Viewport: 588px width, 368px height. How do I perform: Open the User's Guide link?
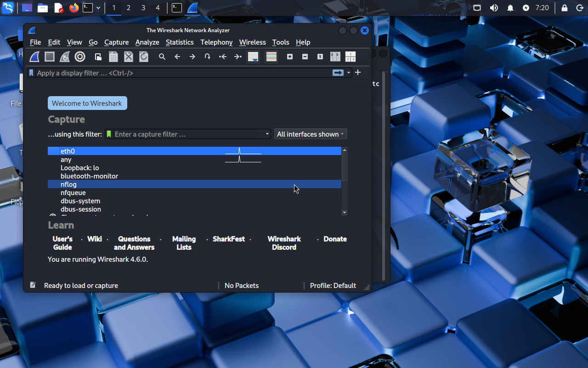62,243
